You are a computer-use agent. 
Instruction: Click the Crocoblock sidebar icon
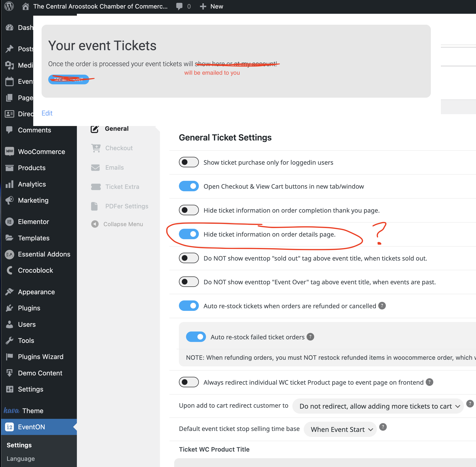point(9,270)
